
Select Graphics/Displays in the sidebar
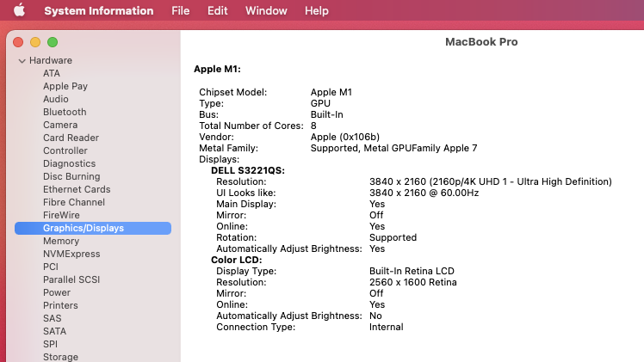[x=93, y=229]
